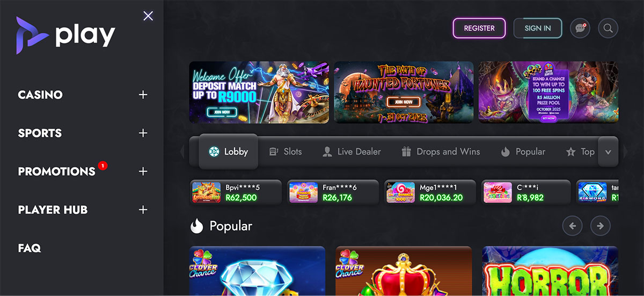
Task: Click the search magnifier icon
Action: 608,28
